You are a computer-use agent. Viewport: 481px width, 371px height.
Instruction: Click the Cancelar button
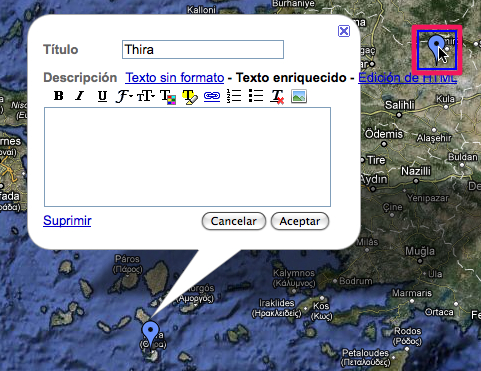click(234, 221)
